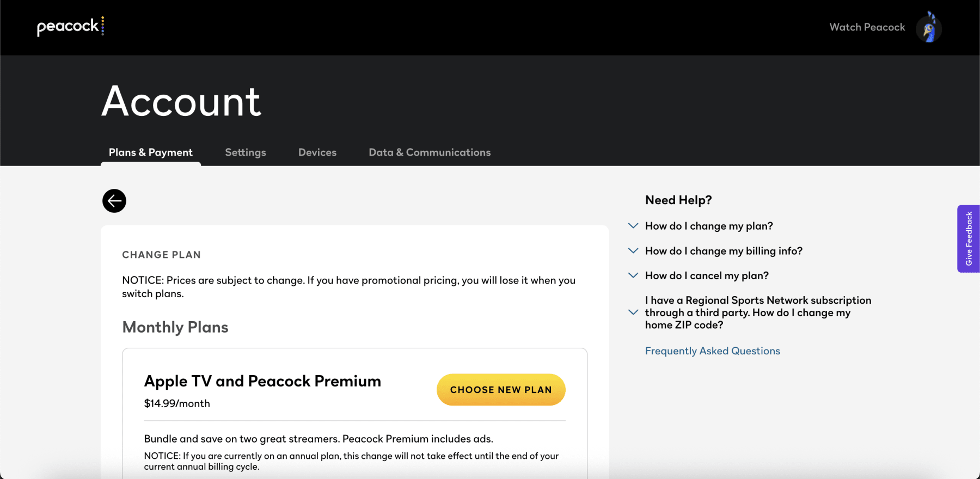Expand the 'How do I cancel my plan?' text
980x479 pixels.
(707, 275)
